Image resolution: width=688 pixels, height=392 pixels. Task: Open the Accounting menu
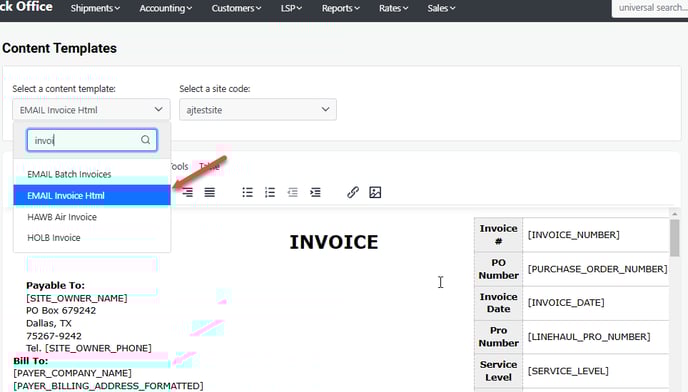[x=165, y=8]
